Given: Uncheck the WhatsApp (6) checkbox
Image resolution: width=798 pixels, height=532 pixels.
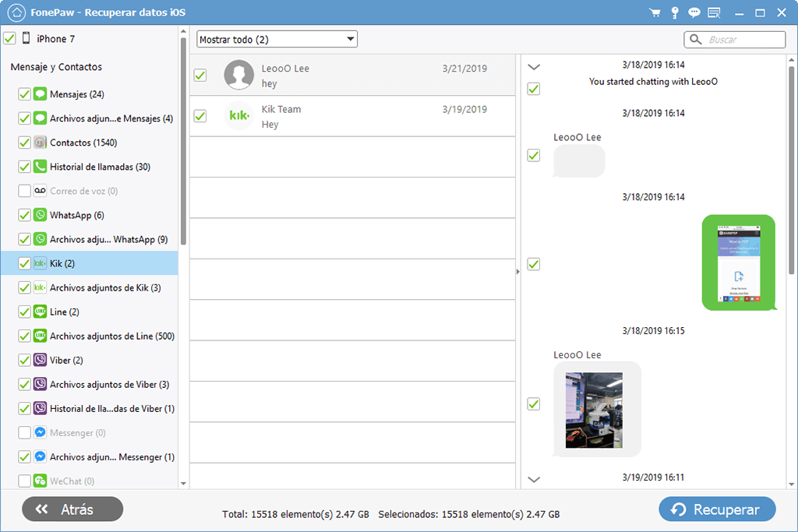Looking at the screenshot, I should pyautogui.click(x=24, y=215).
